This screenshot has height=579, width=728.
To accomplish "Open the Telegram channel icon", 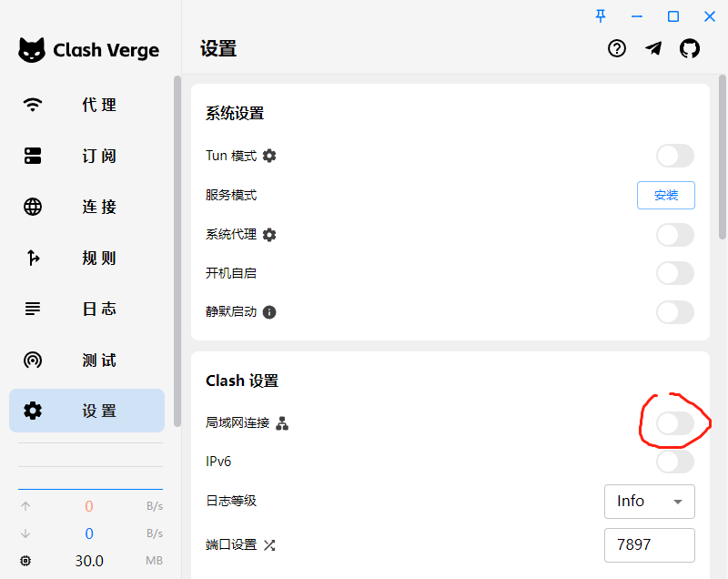I will (x=653, y=48).
